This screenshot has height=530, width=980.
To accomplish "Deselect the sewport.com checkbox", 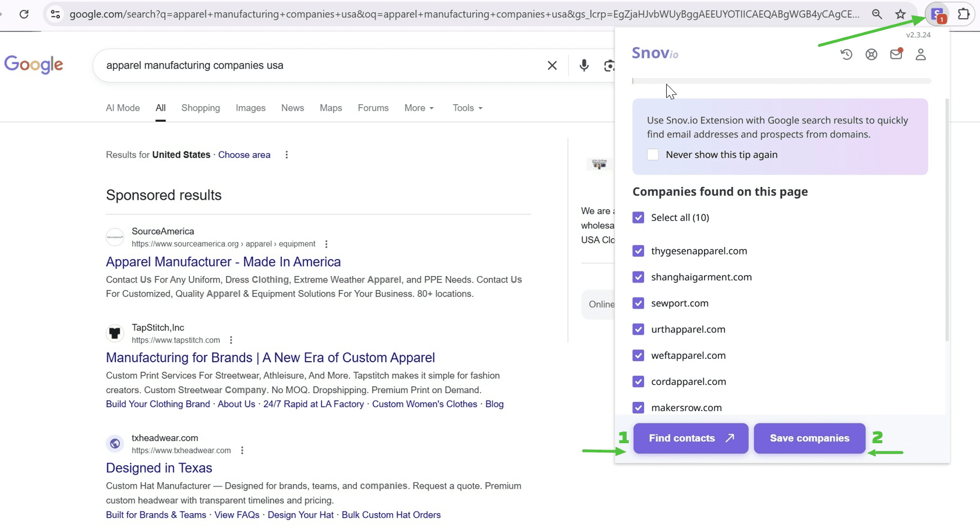I will pos(638,303).
